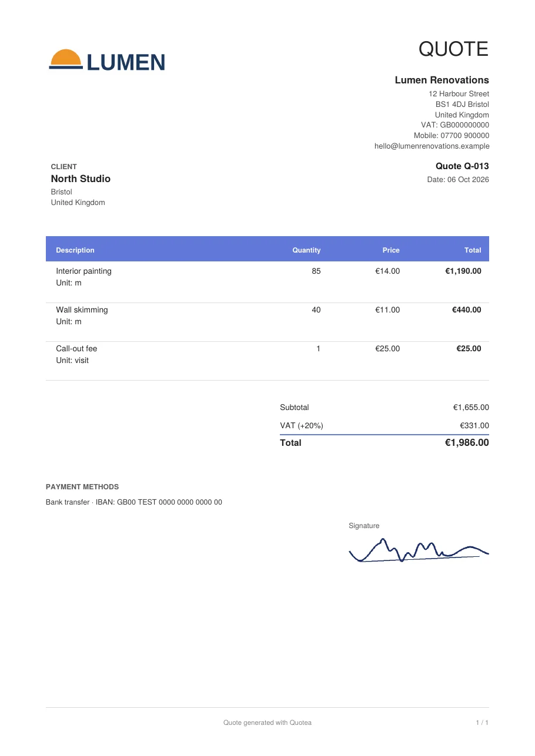Click the Price column header

click(x=391, y=250)
